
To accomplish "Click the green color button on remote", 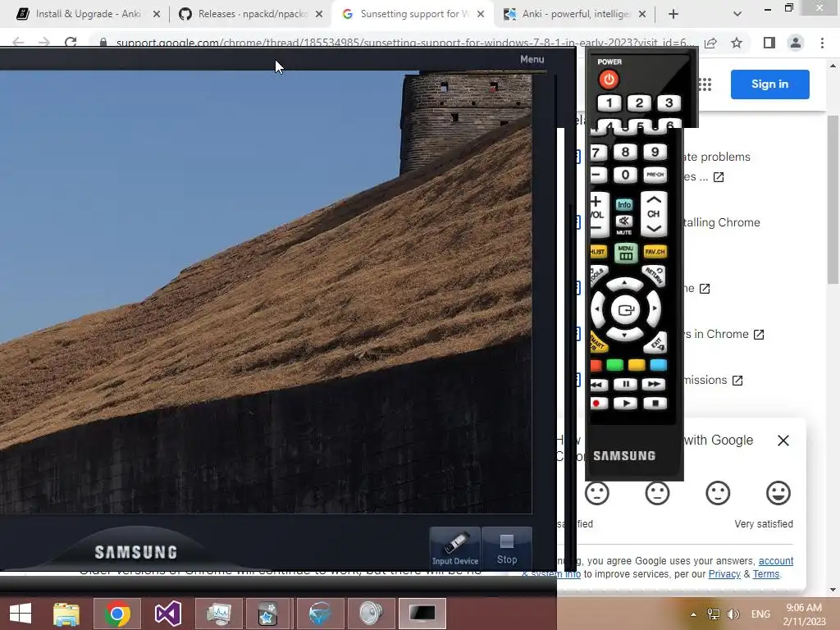I will click(x=615, y=365).
